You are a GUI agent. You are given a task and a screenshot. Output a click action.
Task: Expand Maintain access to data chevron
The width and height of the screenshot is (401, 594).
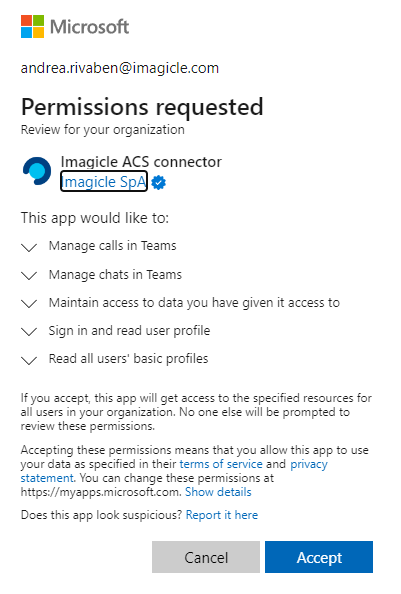(29, 303)
